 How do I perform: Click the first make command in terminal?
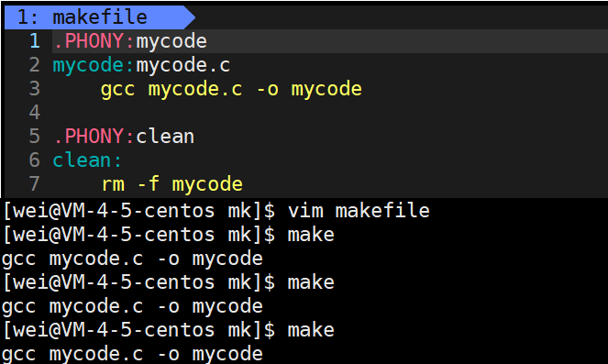[x=311, y=235]
